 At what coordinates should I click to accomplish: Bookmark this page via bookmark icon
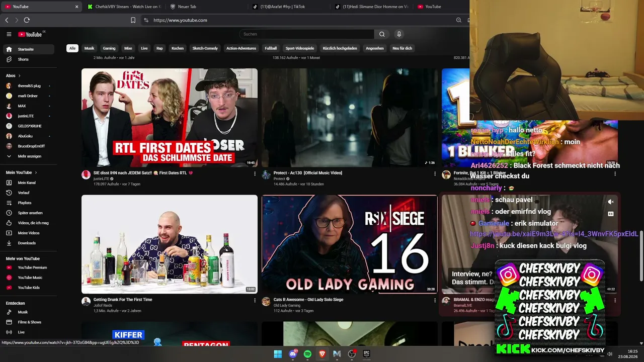pyautogui.click(x=133, y=20)
